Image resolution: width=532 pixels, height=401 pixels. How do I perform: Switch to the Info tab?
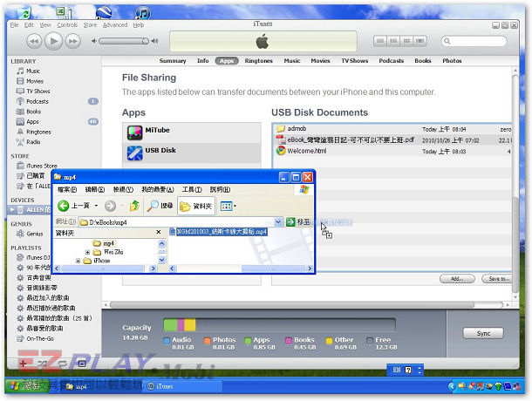(203, 61)
